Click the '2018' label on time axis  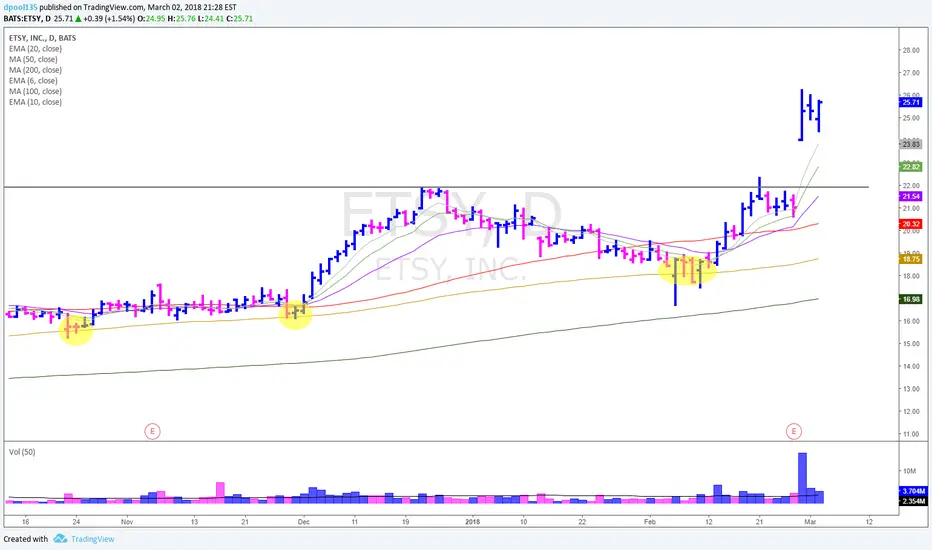point(473,521)
